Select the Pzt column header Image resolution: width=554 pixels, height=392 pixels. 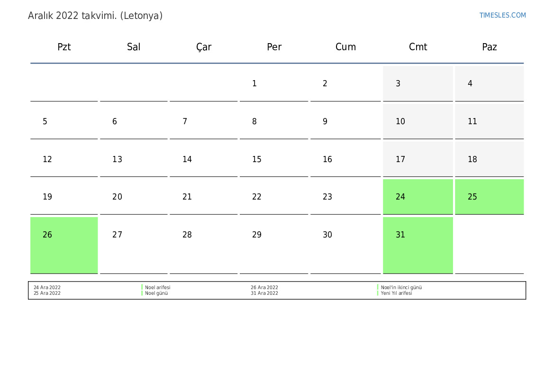(x=64, y=47)
